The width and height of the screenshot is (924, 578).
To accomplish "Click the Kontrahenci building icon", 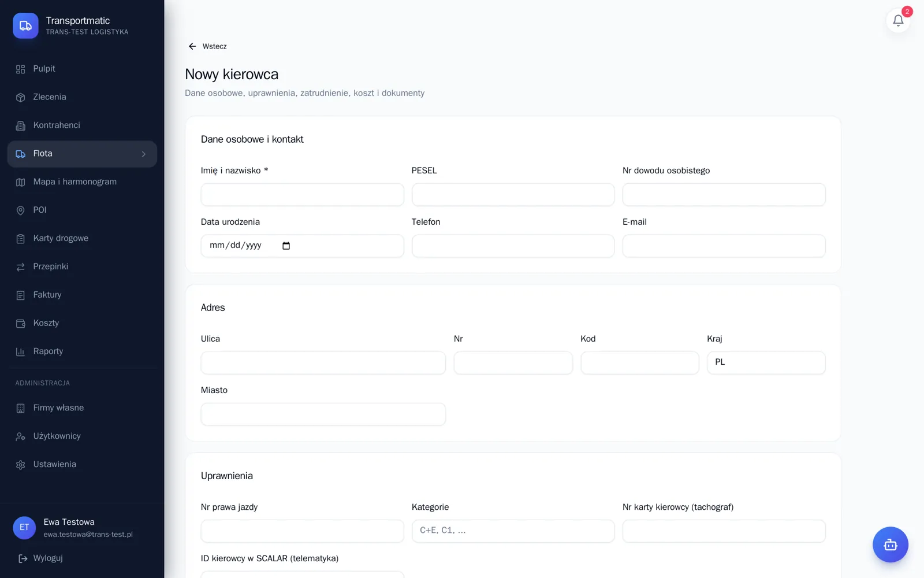I will pos(21,125).
